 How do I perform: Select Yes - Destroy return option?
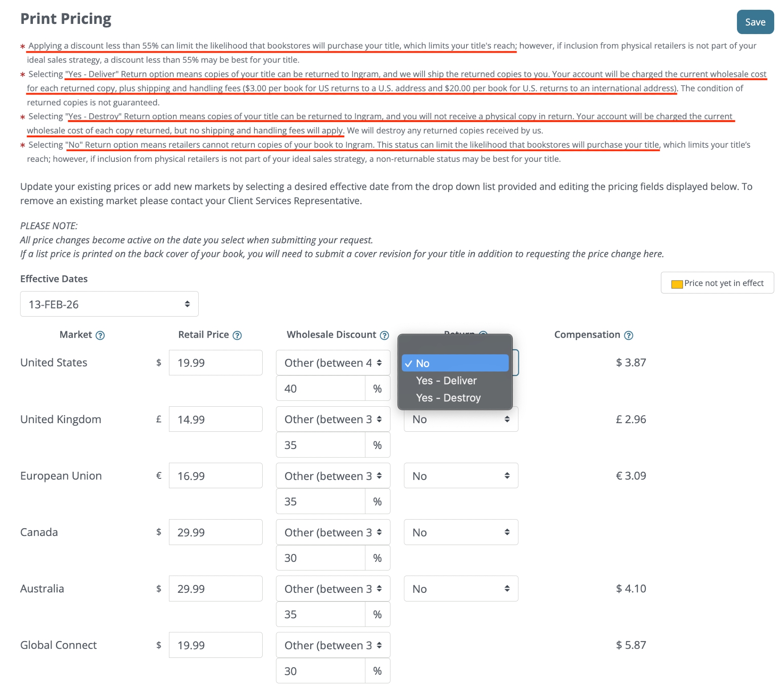pos(448,398)
